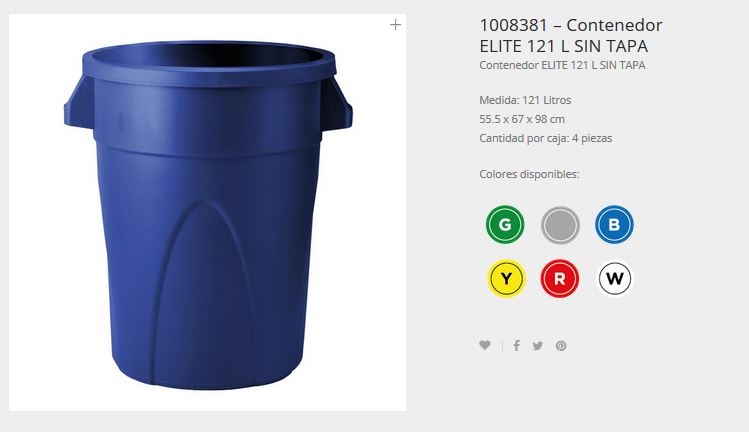Open the blue container product photo
Screen dimensions: 749x432
point(207,212)
